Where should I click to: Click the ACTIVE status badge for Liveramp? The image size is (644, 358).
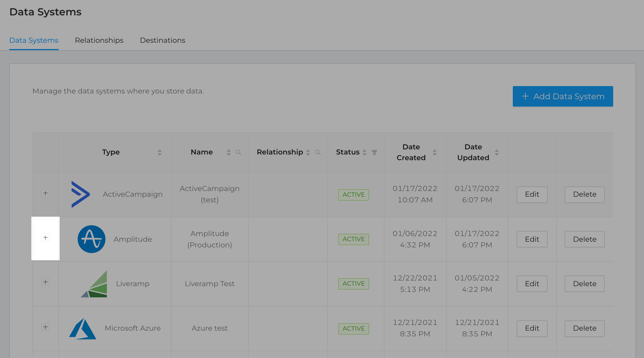354,284
